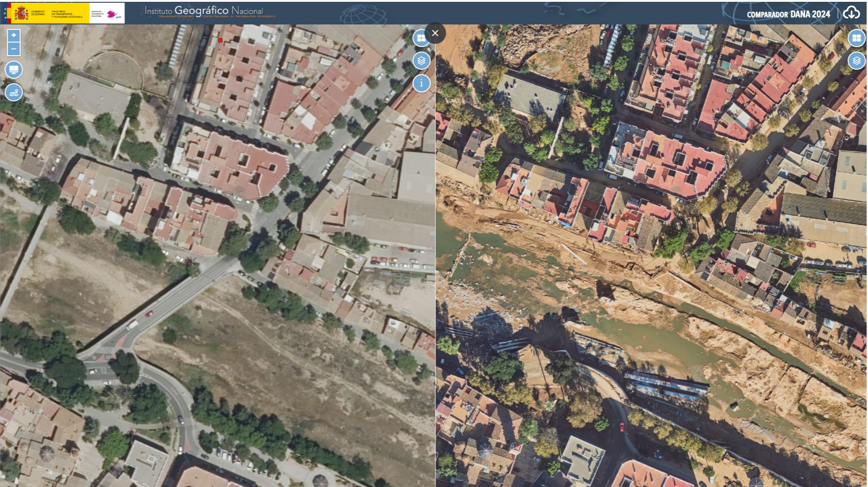Open the split-screen comparison mode icon
Image resolution: width=868 pixels, height=487 pixels.
pyautogui.click(x=14, y=70)
